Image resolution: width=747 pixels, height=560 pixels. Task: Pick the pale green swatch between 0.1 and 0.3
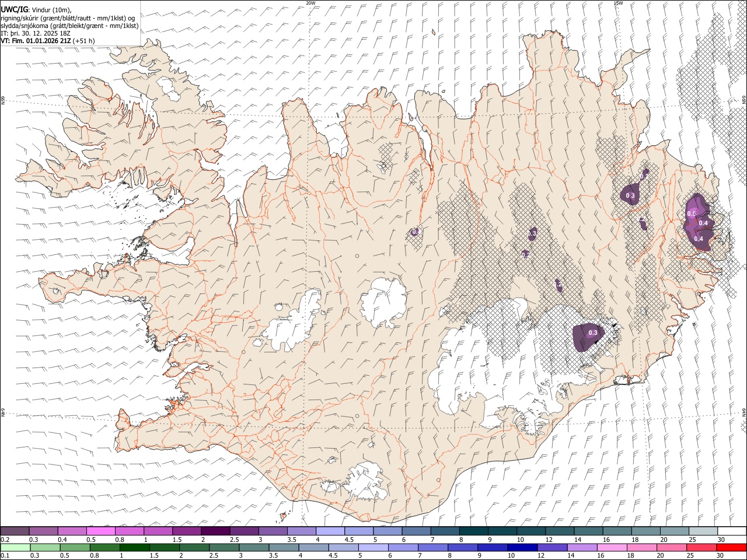[15, 547]
